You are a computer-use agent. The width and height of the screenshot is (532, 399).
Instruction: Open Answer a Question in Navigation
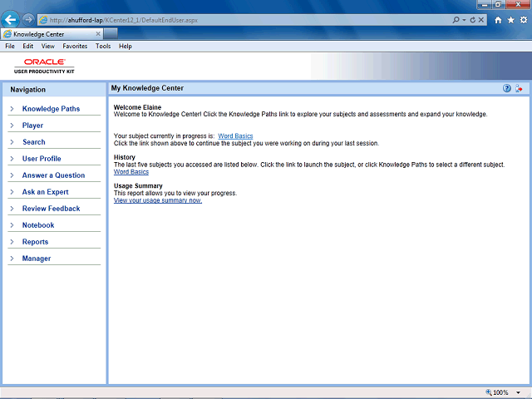pos(53,175)
